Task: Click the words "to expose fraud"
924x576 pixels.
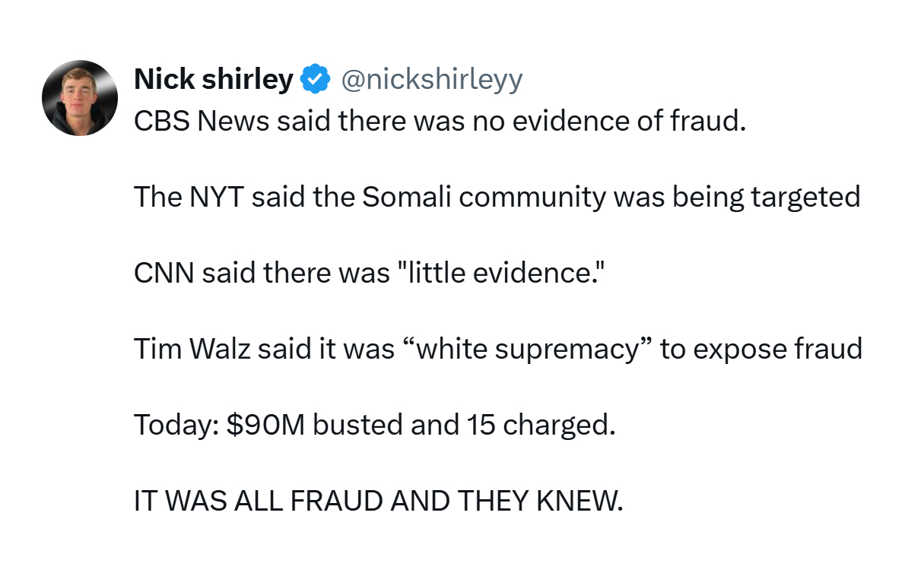Action: point(761,350)
